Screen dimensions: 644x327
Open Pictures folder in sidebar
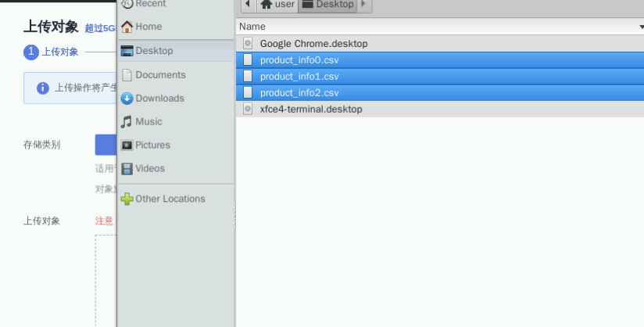(x=152, y=146)
